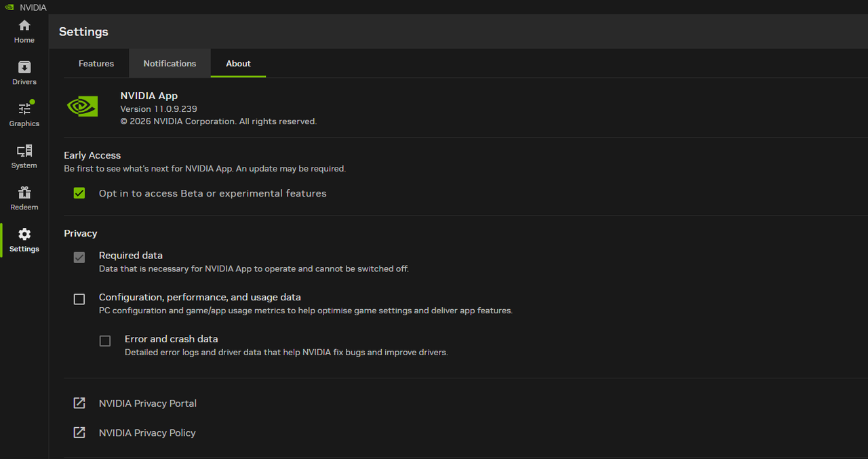
Task: Click 'PC configuration and game/app usage metrics' description
Action: [306, 311]
